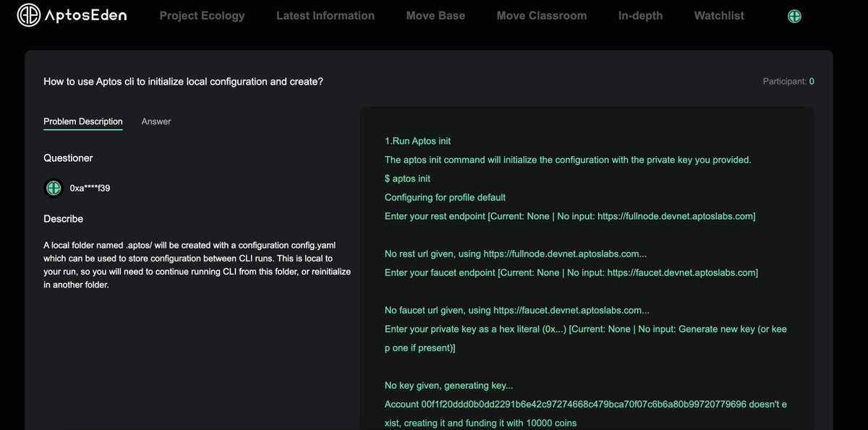Click 'Enter your faucet endpoint' line
The height and width of the screenshot is (430, 868).
(x=571, y=272)
